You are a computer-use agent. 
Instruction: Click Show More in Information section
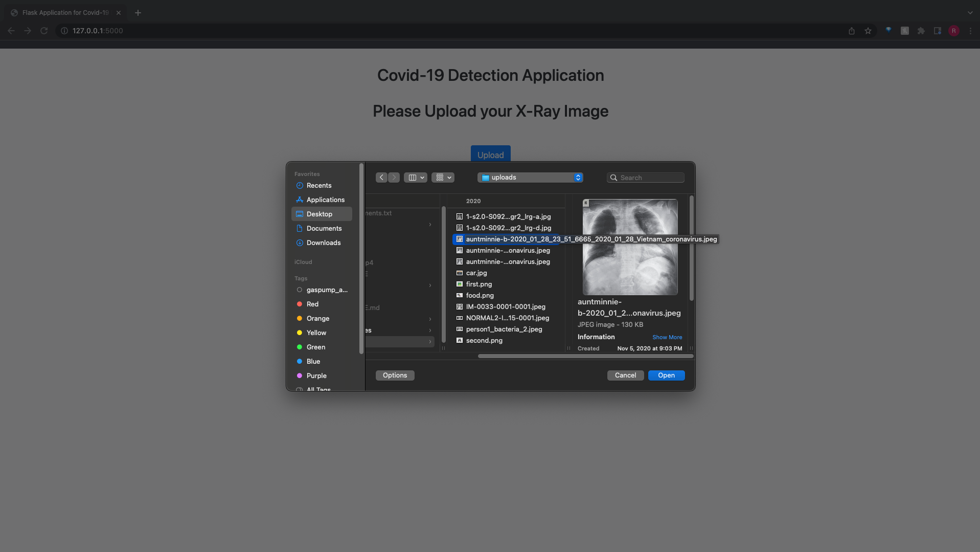[x=667, y=338]
